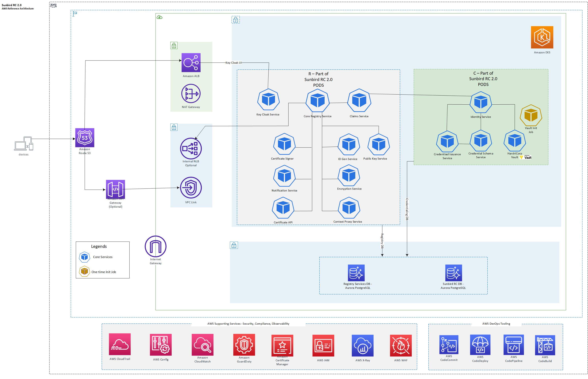The width and height of the screenshot is (588, 379).
Task: Select the Key Cloak Service pod
Action: (x=268, y=100)
